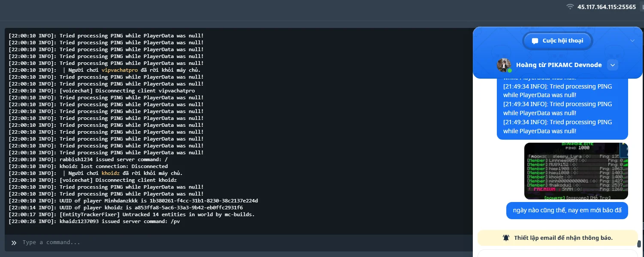Open the Cuộc hội thoại conversation tab
The width and height of the screenshot is (644, 257).
pos(558,41)
